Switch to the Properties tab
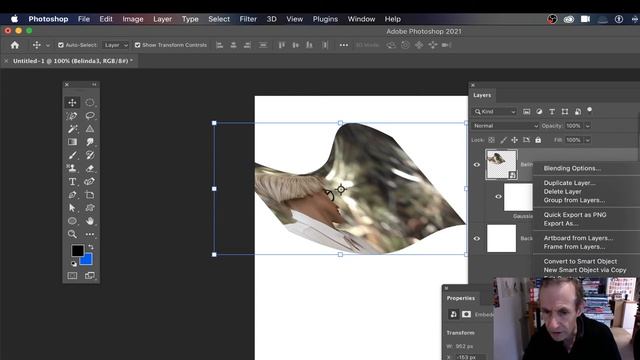Image resolution: width=640 pixels, height=360 pixels. point(461,298)
